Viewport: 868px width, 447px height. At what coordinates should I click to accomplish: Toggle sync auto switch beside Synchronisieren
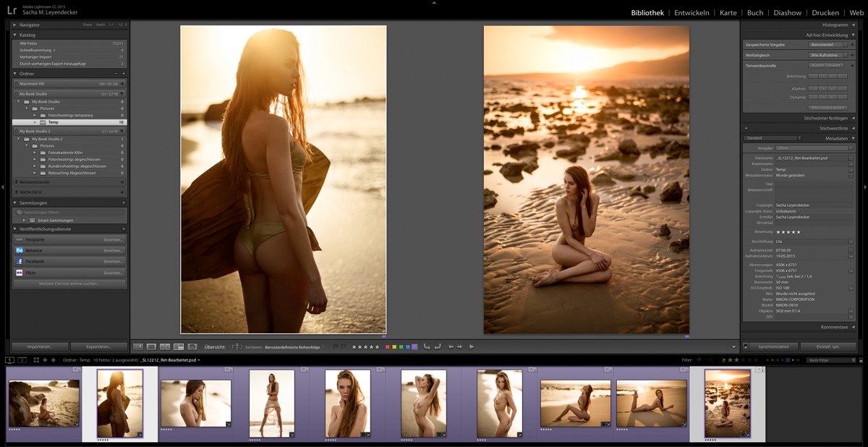[x=745, y=346]
